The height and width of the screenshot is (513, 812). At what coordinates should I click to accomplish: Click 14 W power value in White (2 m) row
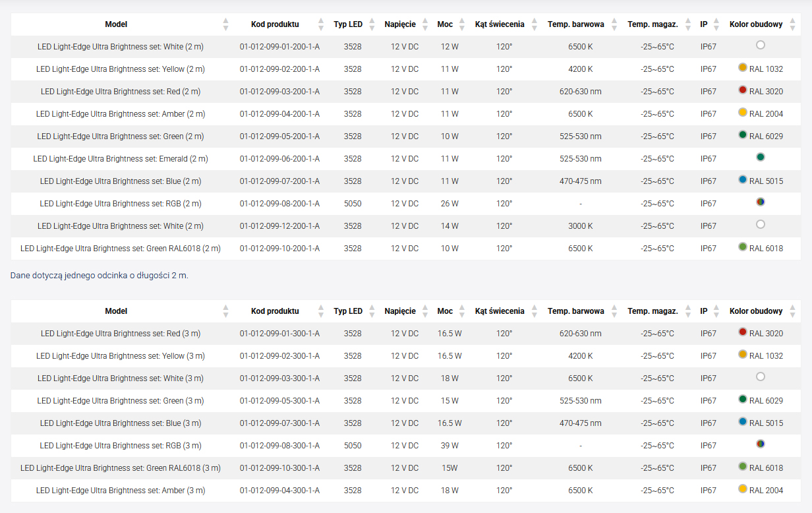tap(449, 226)
